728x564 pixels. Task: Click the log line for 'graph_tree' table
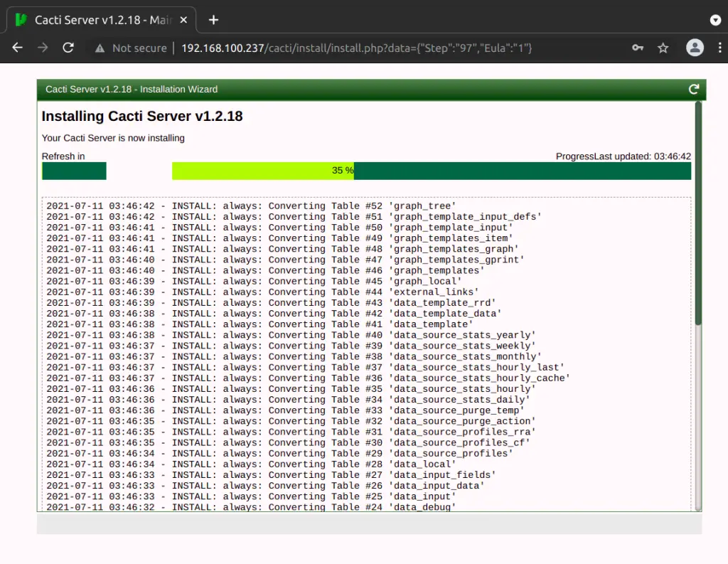(x=251, y=206)
